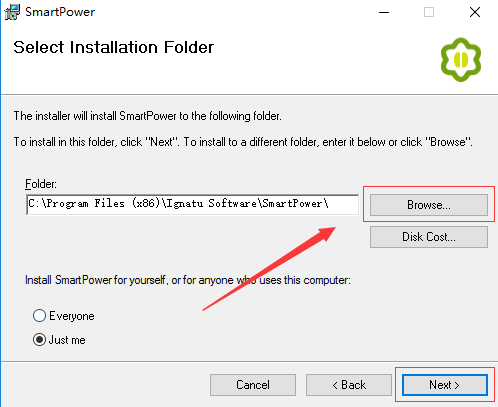Open the Browse... folder chooser

pos(429,205)
